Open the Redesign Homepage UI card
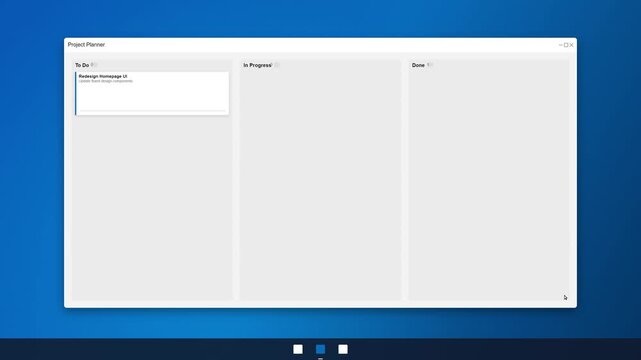Image resolution: width=641 pixels, height=360 pixels. pos(152,94)
